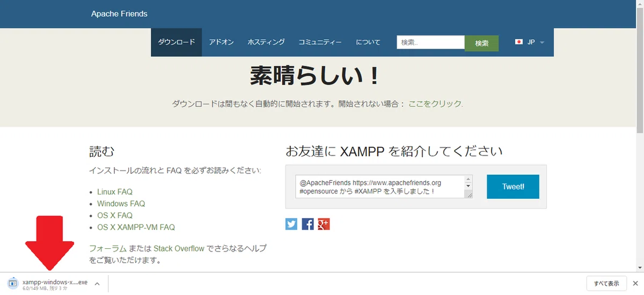Click the xampp-windows-x....exe download file name
Image resolution: width=644 pixels, height=295 pixels.
point(55,282)
